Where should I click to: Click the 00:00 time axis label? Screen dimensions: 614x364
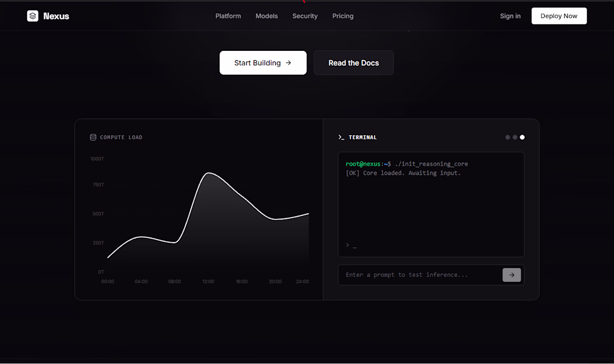(108, 281)
